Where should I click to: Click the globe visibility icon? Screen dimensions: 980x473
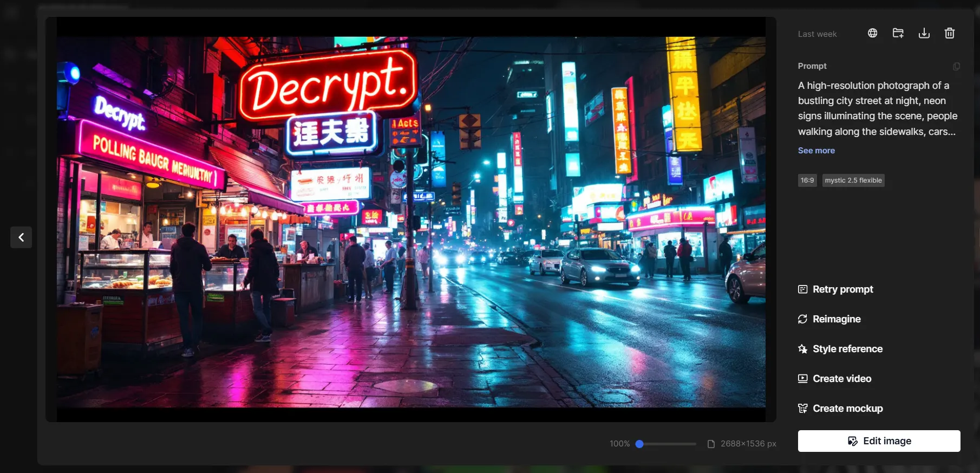[x=872, y=33]
